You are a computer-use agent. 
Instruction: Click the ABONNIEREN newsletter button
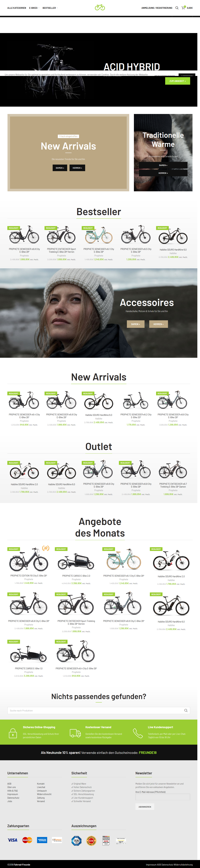click(145, 807)
